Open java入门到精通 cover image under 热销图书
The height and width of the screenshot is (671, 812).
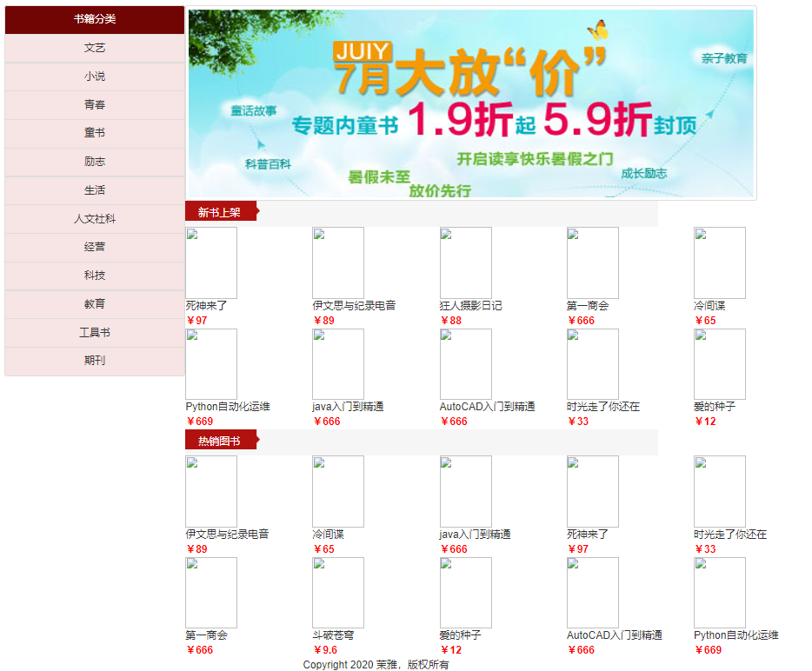(466, 491)
